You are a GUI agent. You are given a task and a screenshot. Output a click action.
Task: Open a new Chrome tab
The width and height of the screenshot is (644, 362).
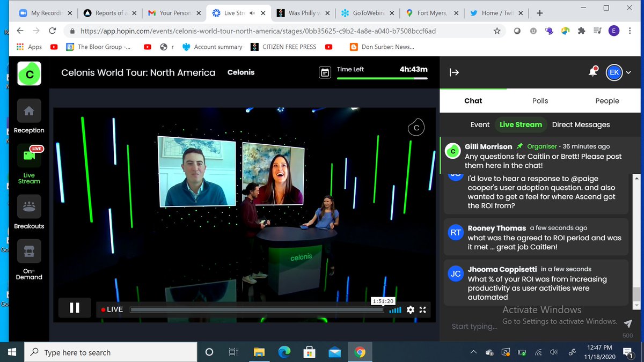coord(540,13)
